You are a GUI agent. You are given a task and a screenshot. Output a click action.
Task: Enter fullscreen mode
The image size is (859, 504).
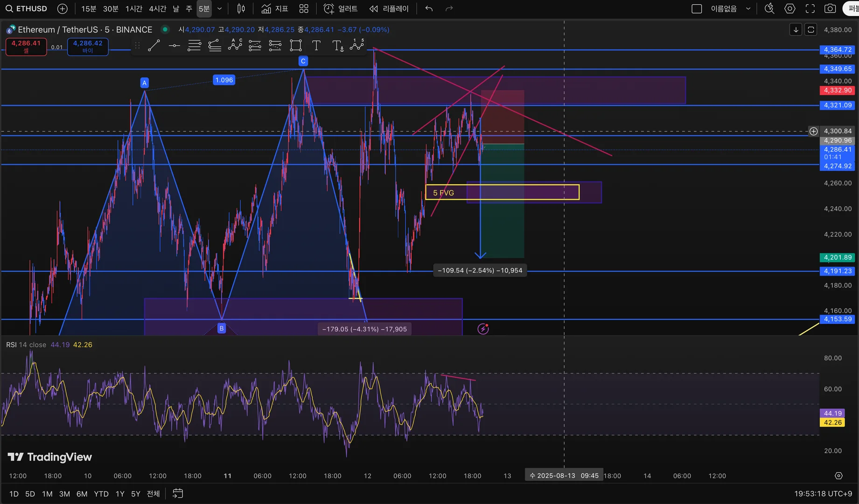(810, 8)
